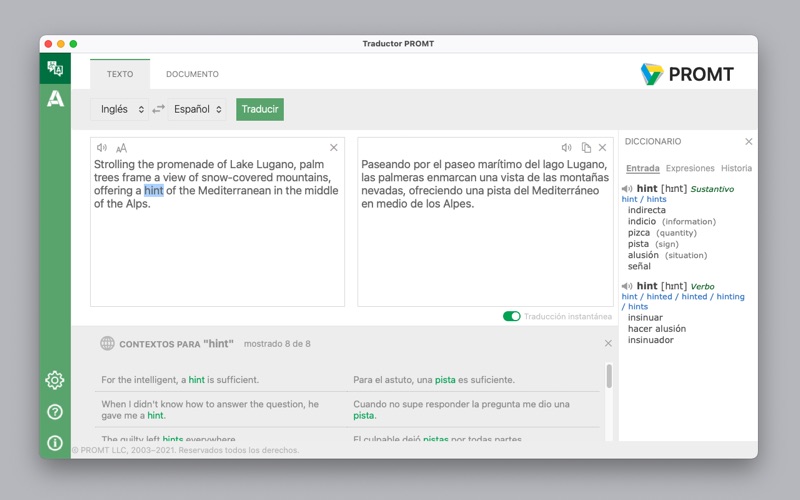This screenshot has height=500, width=800.
Task: Swap source and target languages
Action: (x=159, y=109)
